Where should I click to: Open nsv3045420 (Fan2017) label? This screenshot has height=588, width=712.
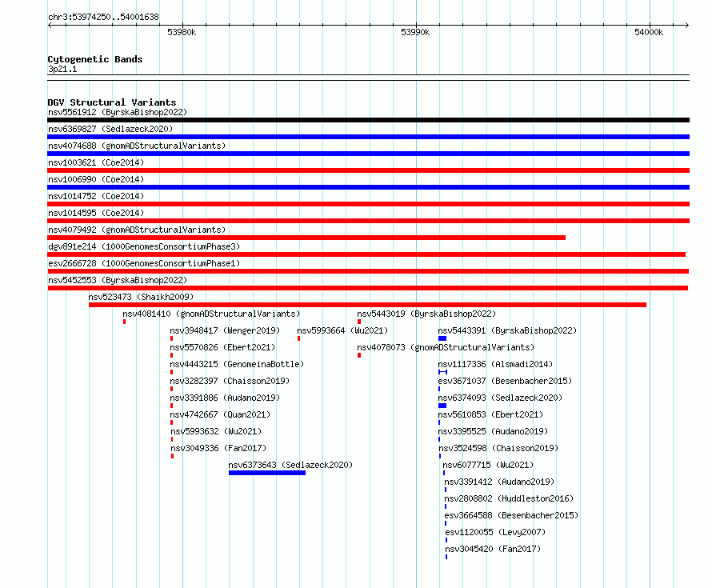click(x=493, y=549)
